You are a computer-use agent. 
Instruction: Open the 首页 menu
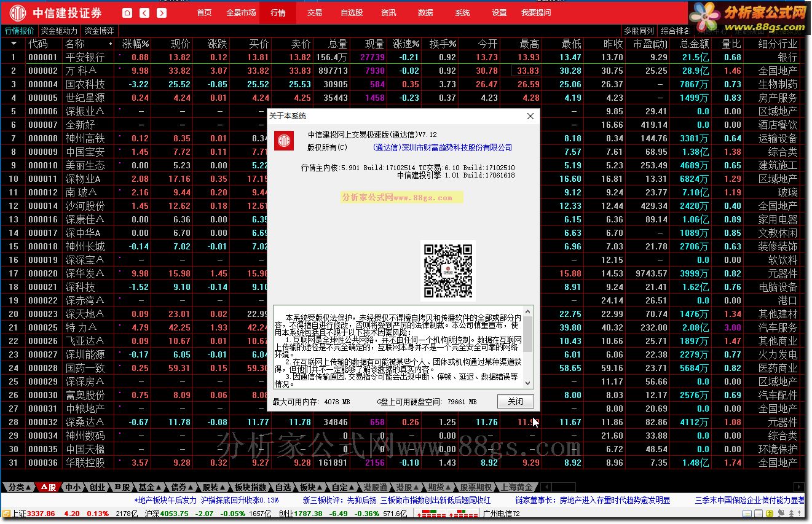pyautogui.click(x=204, y=13)
